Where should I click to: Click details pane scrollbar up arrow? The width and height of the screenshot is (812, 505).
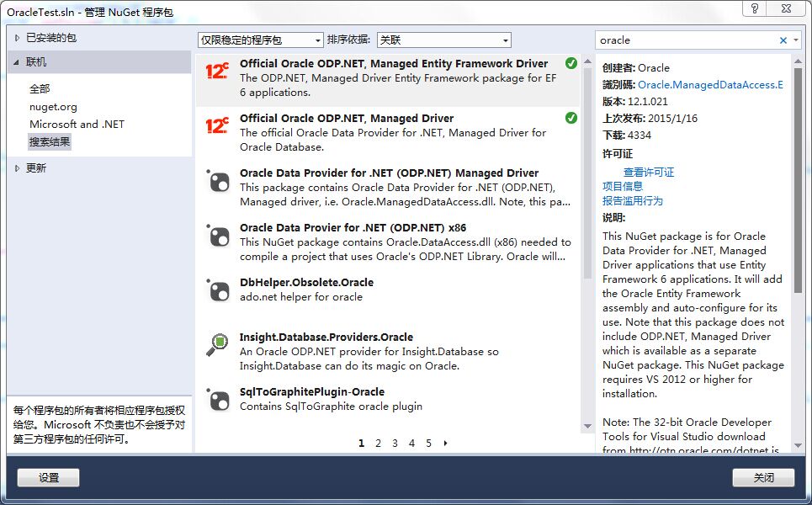click(798, 61)
